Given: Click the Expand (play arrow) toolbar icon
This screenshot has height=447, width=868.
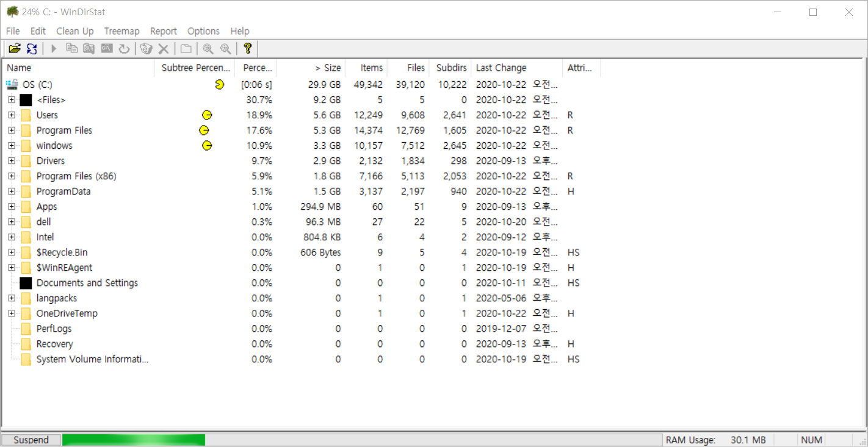Looking at the screenshot, I should coord(54,49).
